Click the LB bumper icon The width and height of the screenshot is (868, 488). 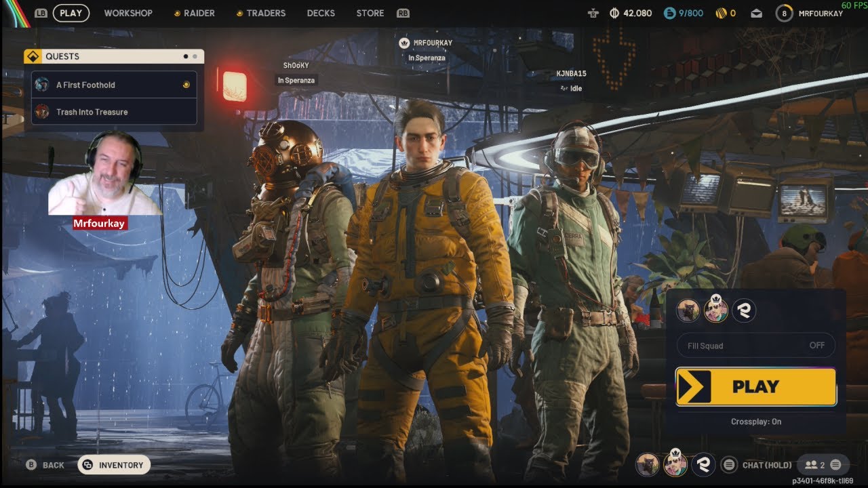(x=41, y=13)
